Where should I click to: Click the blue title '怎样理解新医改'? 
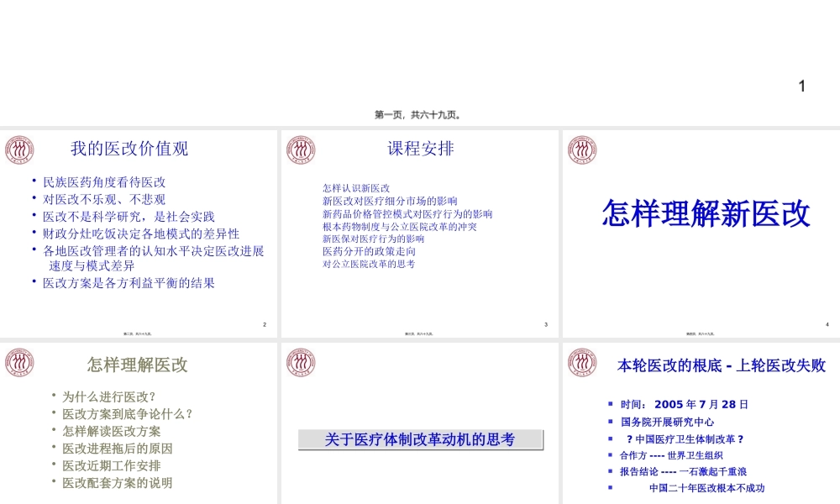click(706, 213)
